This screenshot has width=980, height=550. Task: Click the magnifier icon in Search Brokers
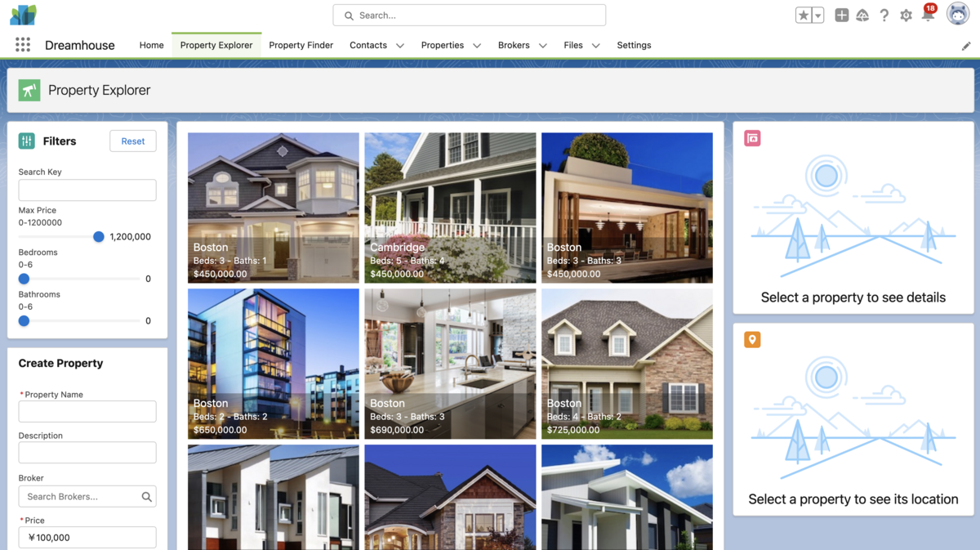point(146,496)
